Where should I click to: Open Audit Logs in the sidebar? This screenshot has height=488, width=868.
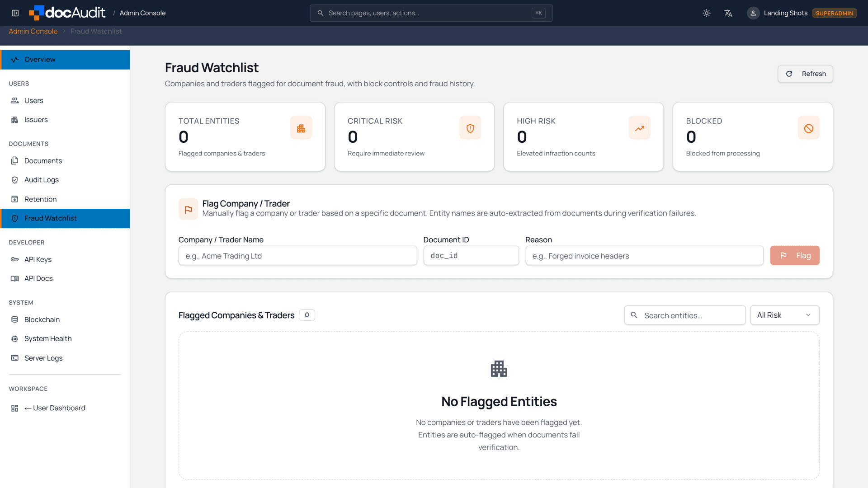(x=65, y=180)
